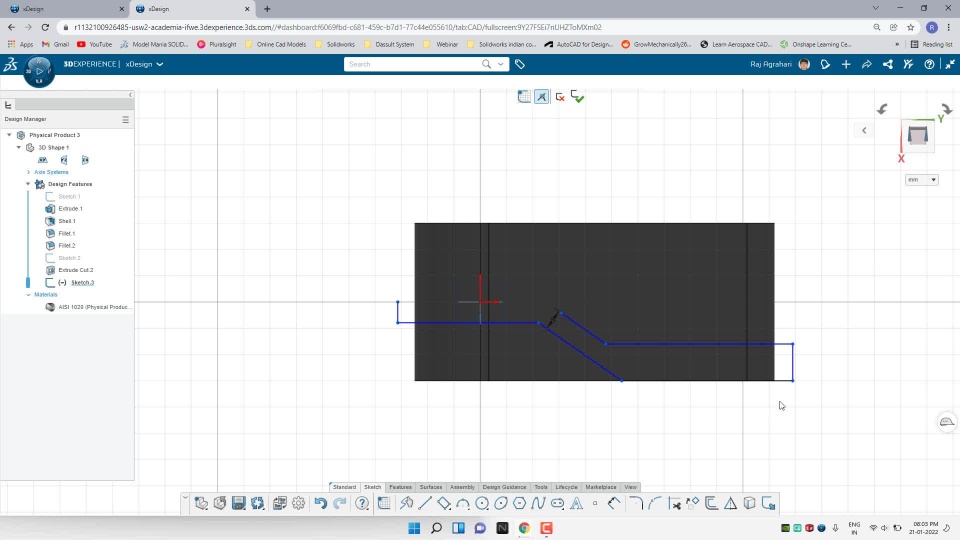Select the Rectangle sketch tool

coord(444,503)
